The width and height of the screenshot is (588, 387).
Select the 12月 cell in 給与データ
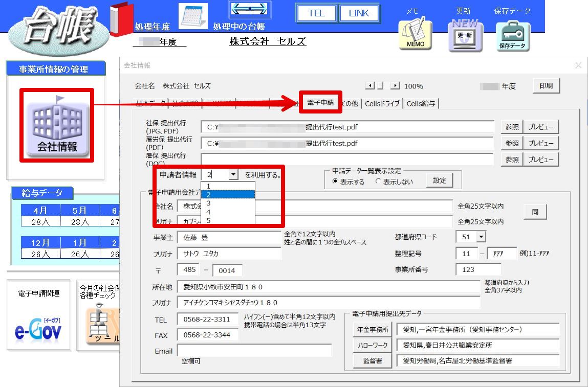(x=40, y=243)
